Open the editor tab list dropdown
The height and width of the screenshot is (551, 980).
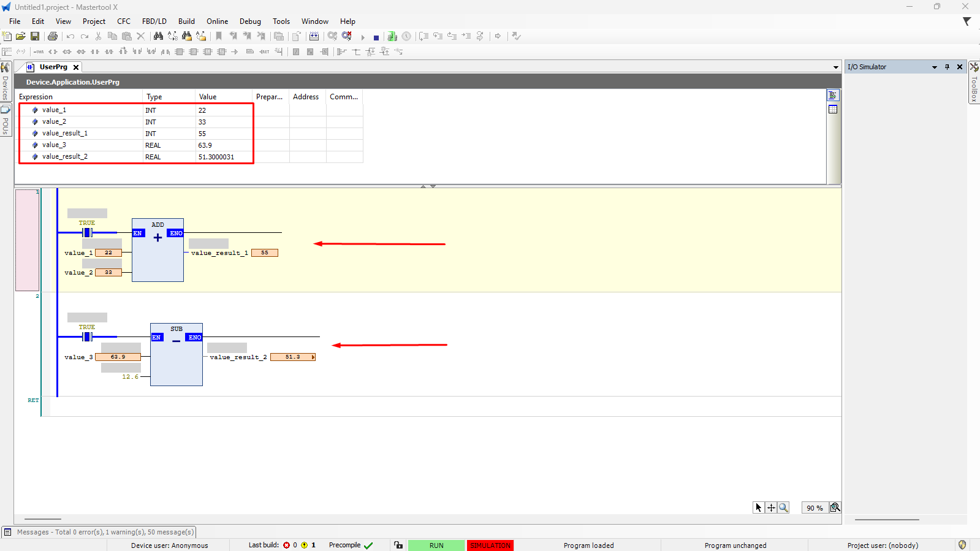click(835, 67)
